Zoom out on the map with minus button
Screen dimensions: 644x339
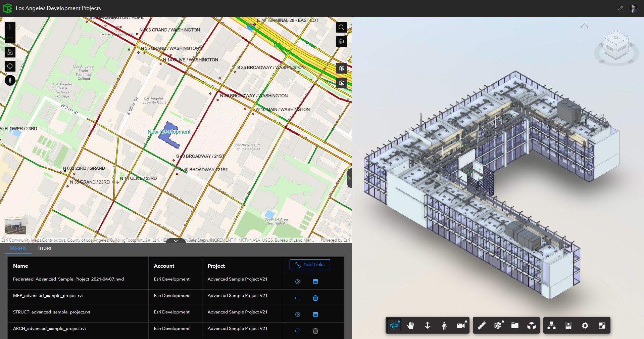tap(10, 38)
